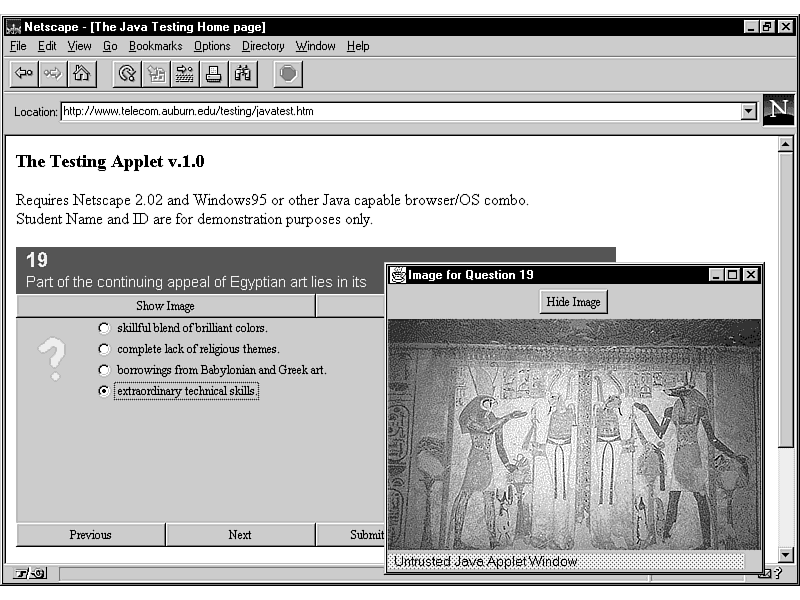This screenshot has width=800, height=600.
Task: Click the Netscape title bar system icon
Action: [13, 27]
